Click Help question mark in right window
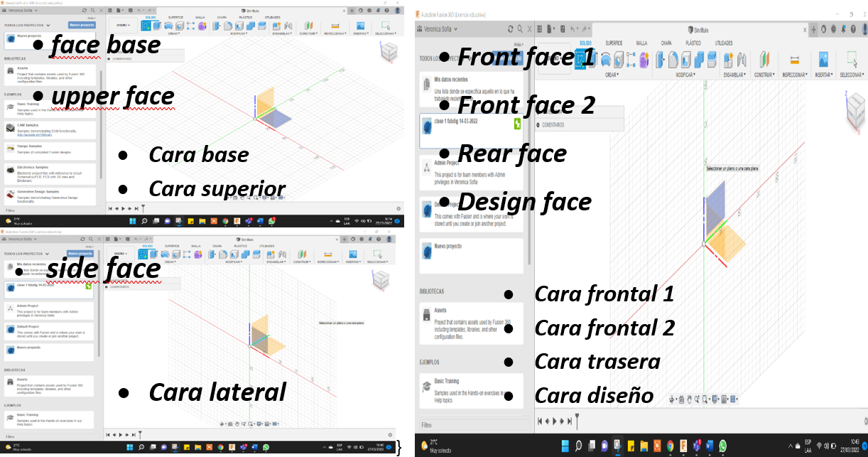 point(853,30)
